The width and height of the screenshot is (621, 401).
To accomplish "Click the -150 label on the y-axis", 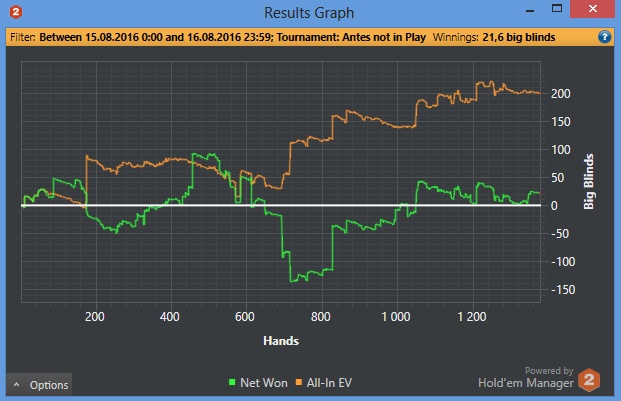I will tap(563, 290).
